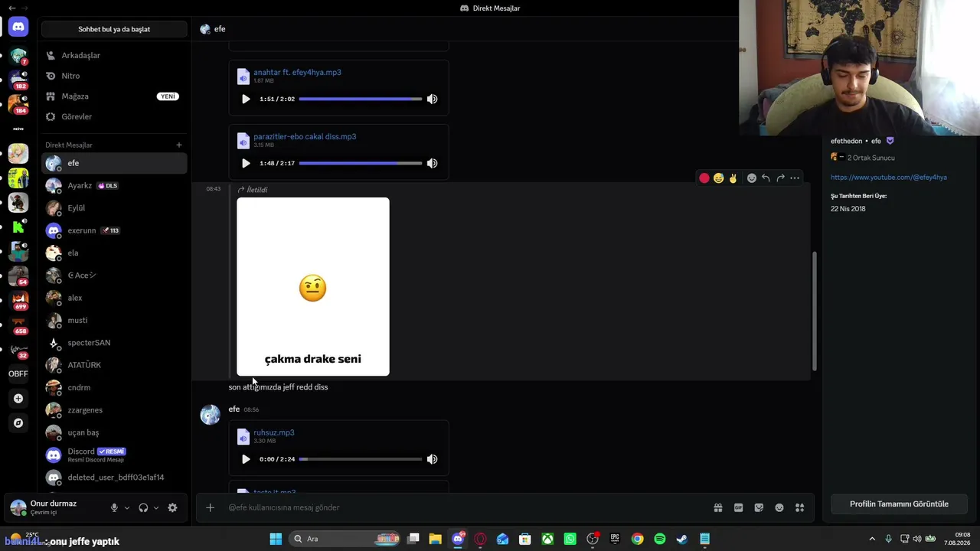The image size is (980, 551).
Task: Open the direct message with zzargenes
Action: (114, 410)
